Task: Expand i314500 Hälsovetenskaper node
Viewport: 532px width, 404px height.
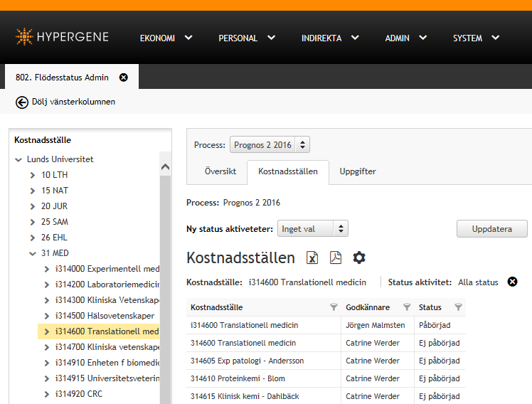Action: point(47,316)
